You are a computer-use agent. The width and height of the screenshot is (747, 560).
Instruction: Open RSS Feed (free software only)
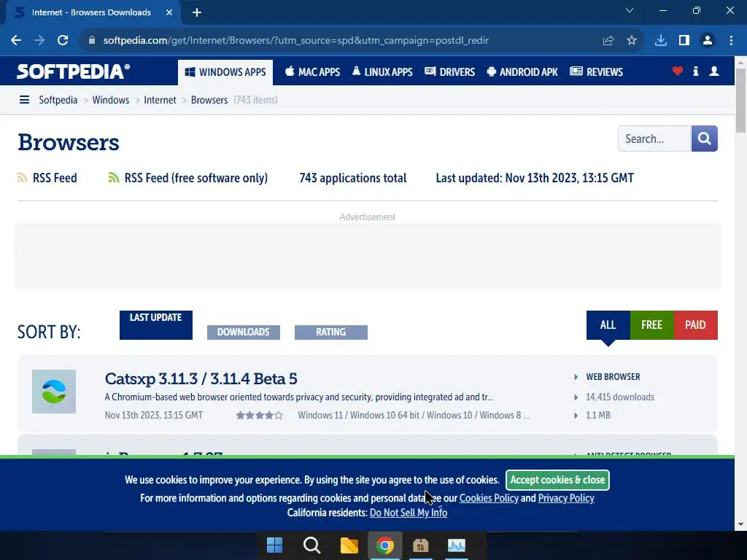(187, 178)
